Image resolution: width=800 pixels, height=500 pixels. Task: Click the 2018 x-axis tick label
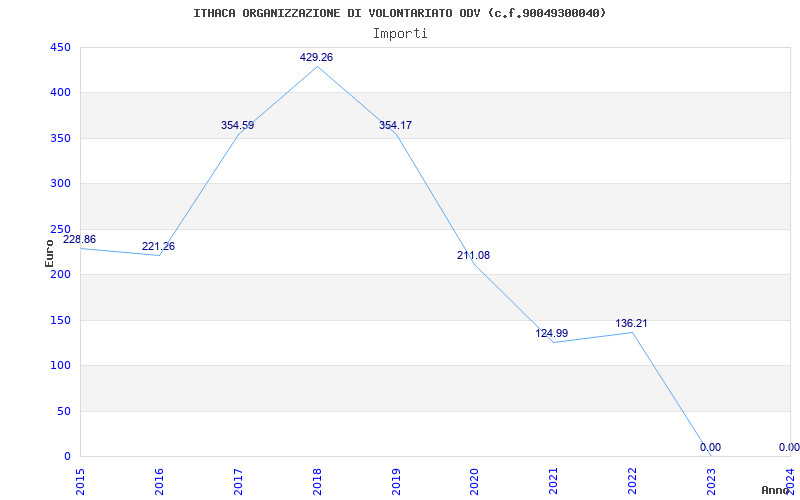tap(317, 482)
